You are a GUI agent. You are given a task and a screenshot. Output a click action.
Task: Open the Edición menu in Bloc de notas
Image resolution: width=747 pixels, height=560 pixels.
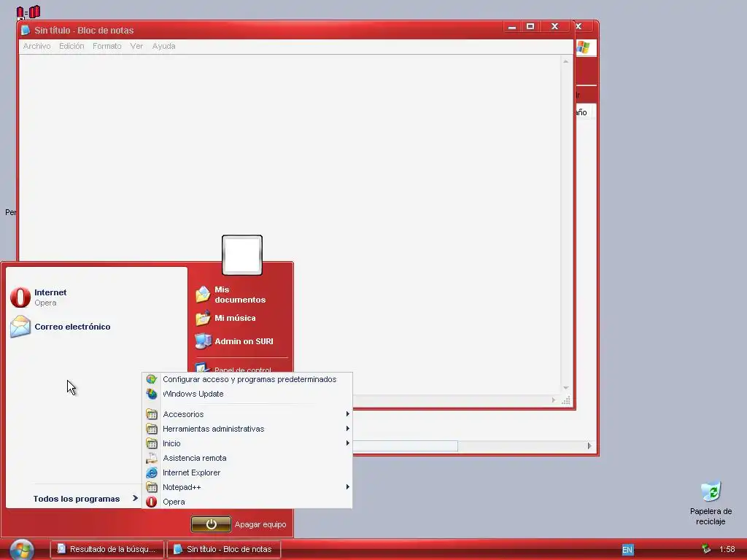pos(71,46)
